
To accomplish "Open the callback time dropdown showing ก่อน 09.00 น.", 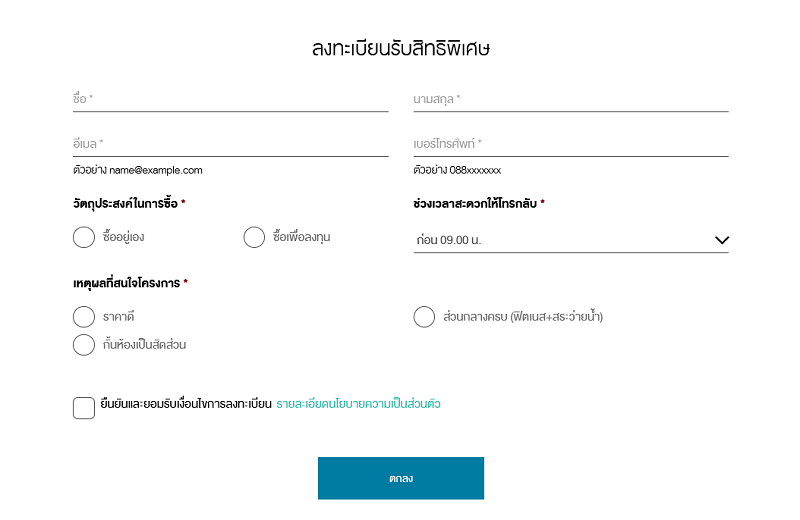I will tap(560, 240).
